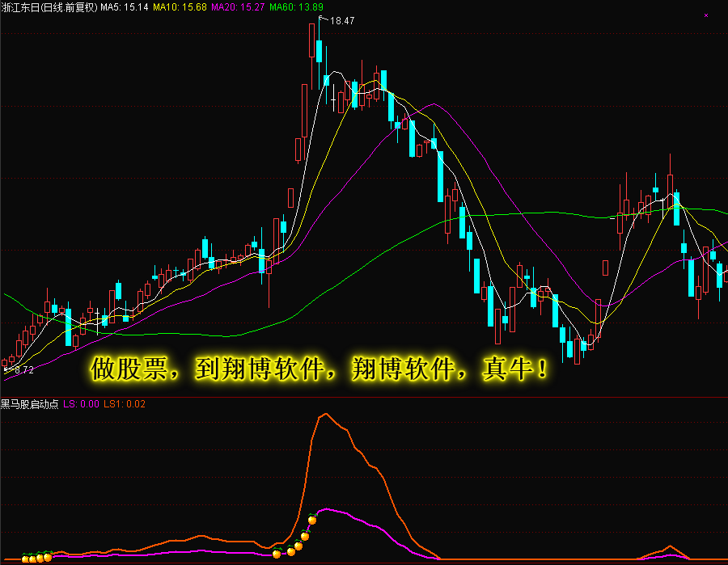Click the stock title 浙江东日(日线.前复权)
This screenshot has height=565, width=728.
tap(49, 7)
